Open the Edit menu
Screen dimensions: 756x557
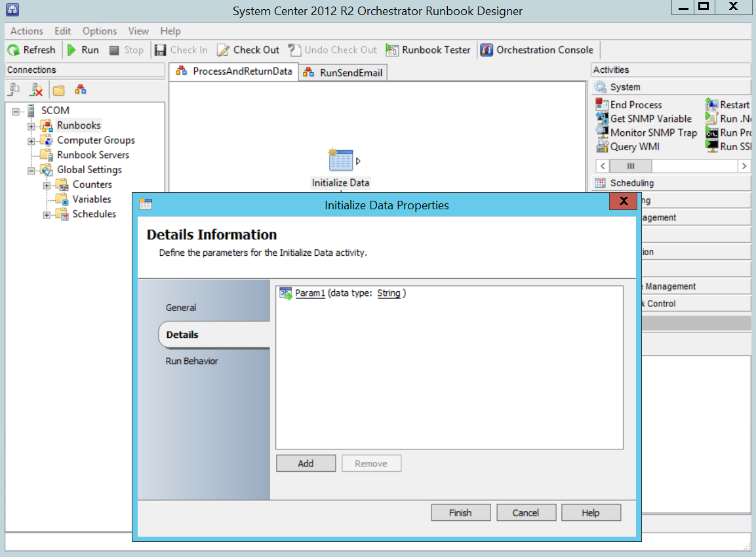pyautogui.click(x=63, y=31)
